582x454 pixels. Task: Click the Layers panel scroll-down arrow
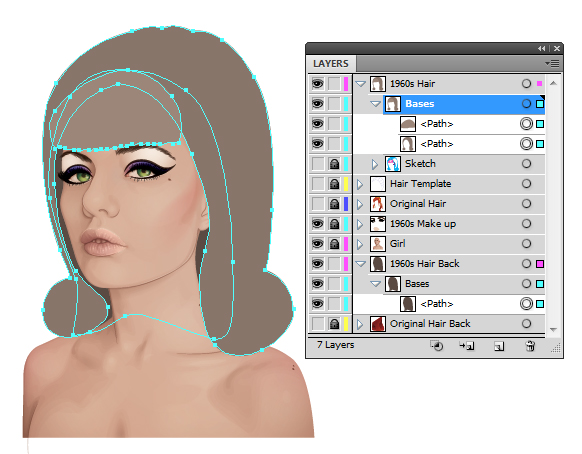point(553,329)
